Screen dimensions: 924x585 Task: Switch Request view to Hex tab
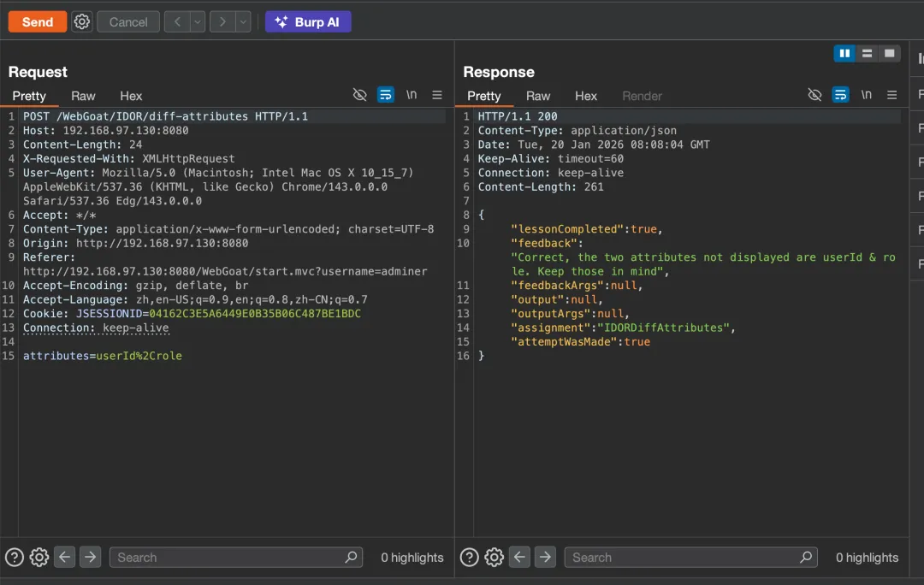(131, 96)
